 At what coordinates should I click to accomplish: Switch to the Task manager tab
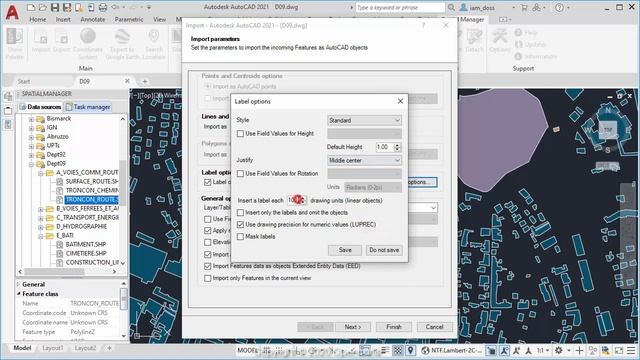click(88, 107)
